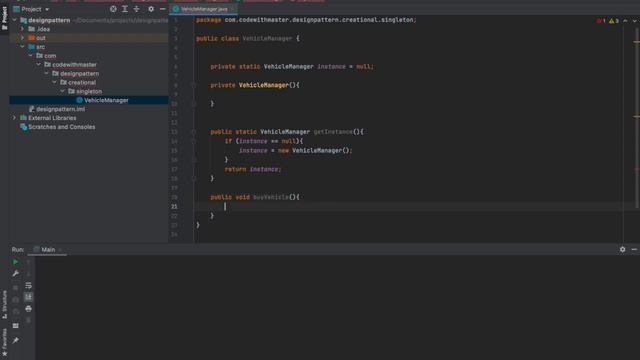Click 'getInstance' method name in code

333,132
